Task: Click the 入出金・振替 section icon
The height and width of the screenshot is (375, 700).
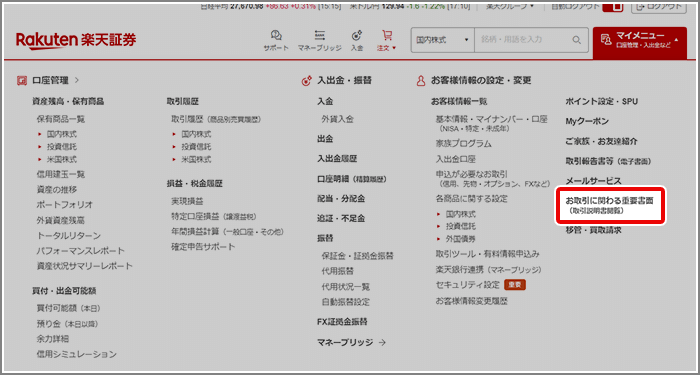Action: pos(307,80)
